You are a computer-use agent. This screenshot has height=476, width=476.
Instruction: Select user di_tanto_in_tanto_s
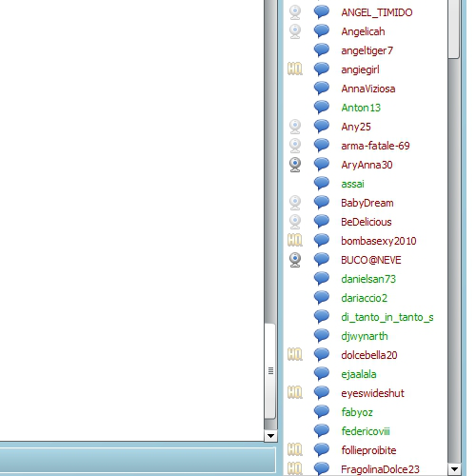click(387, 317)
